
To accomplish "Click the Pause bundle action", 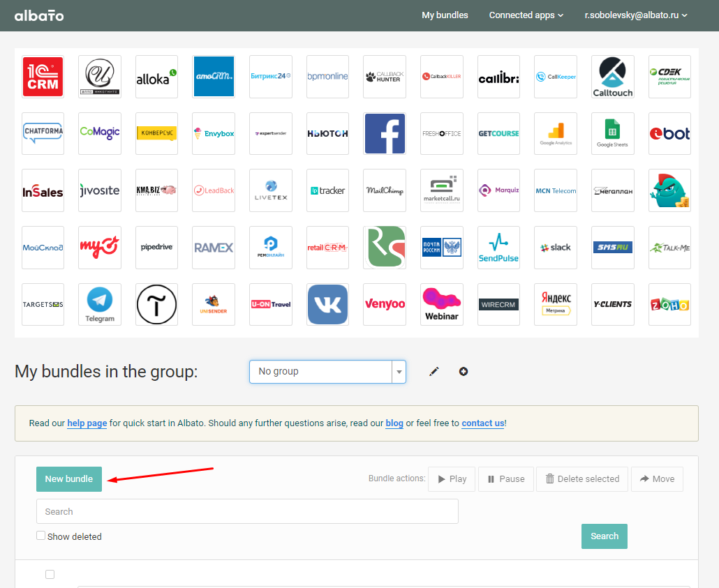I will [x=506, y=479].
